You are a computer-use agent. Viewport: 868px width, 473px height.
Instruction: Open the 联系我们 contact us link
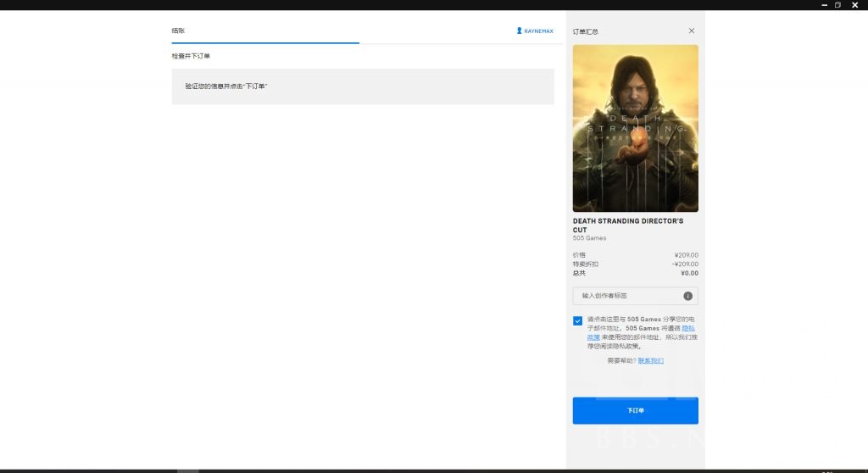point(650,360)
